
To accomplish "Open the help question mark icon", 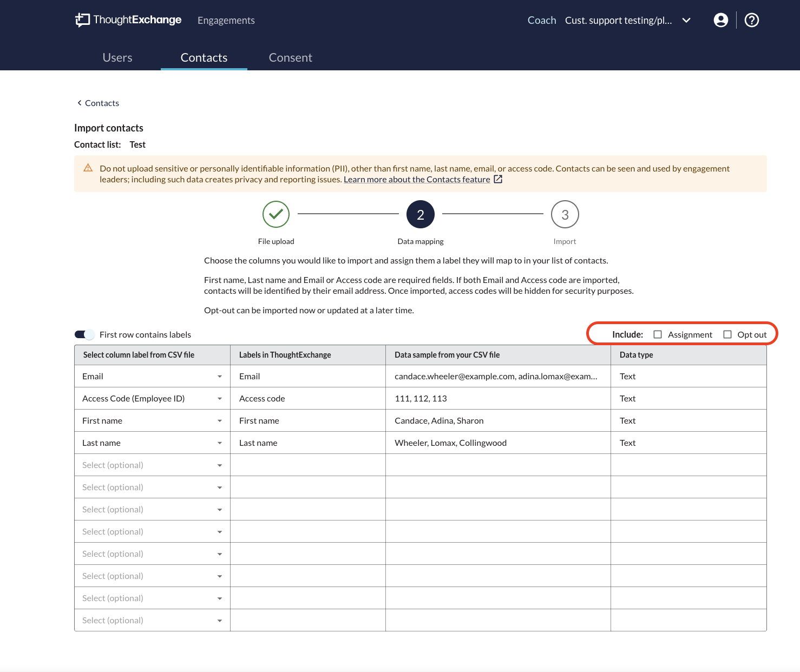I will click(x=751, y=20).
